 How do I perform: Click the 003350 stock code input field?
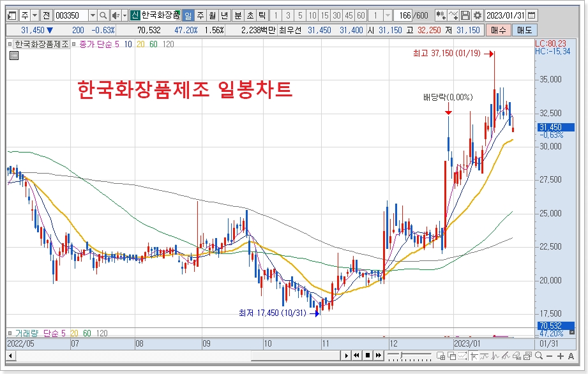[x=72, y=15]
